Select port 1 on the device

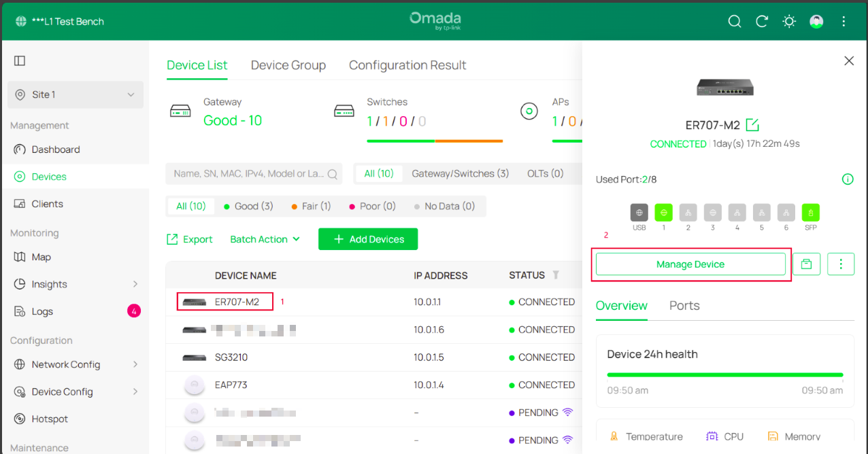click(664, 213)
